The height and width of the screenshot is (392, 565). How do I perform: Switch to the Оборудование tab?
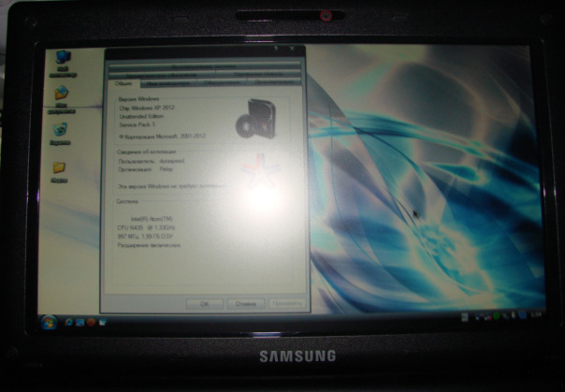[222, 82]
